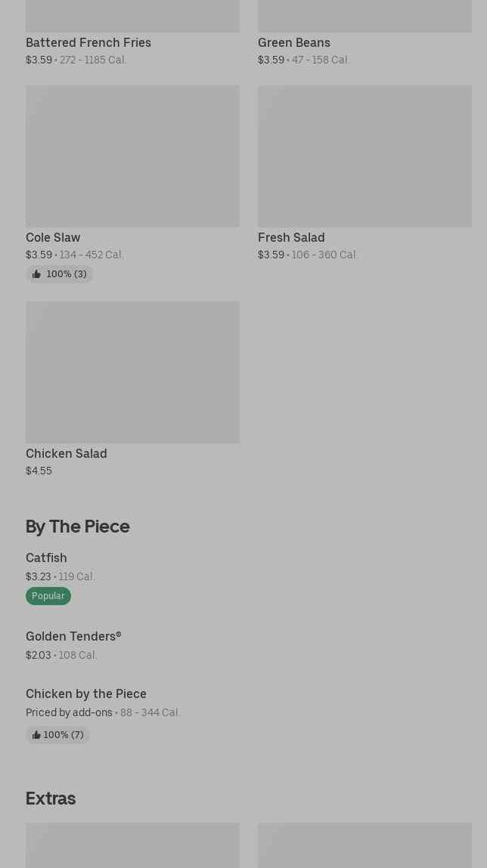Viewport: 487px width, 868px height.
Task: Open the first Extras item thumbnail on left
Action: tap(132, 845)
